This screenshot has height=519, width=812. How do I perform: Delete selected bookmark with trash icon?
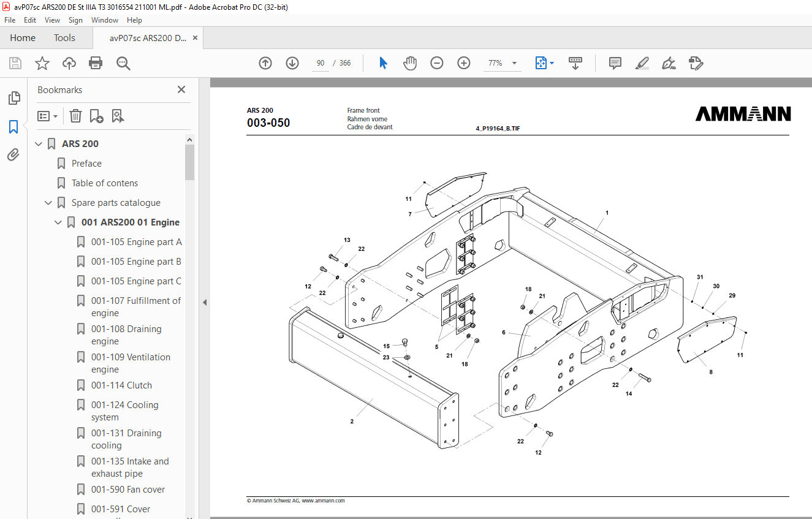(75, 116)
